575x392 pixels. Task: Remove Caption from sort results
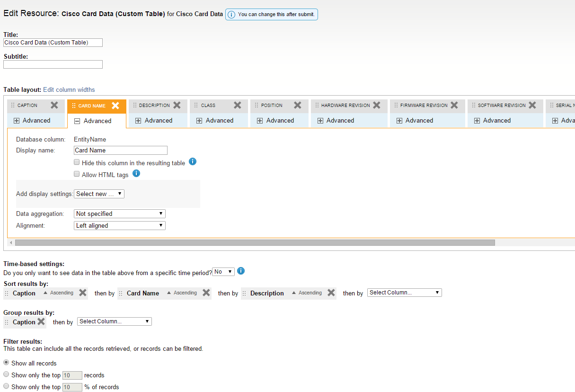click(83, 293)
